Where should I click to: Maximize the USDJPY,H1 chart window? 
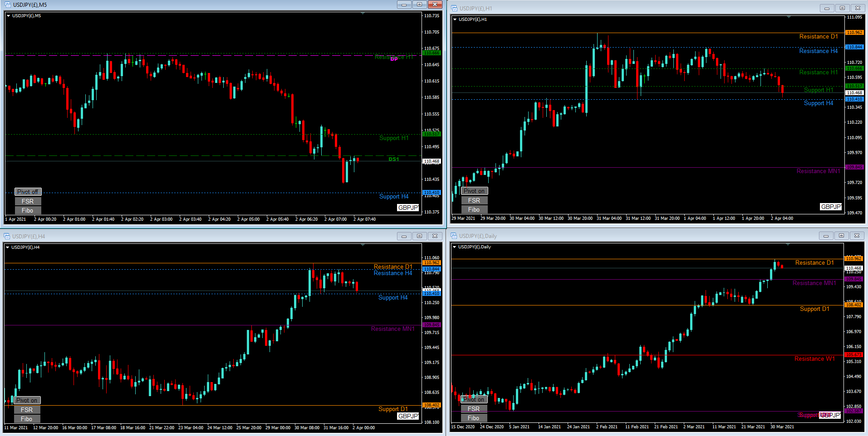point(842,8)
